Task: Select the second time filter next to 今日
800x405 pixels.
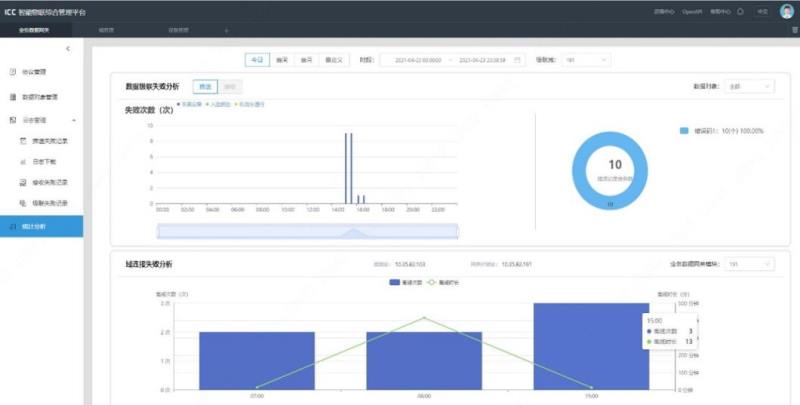Action: click(x=282, y=60)
